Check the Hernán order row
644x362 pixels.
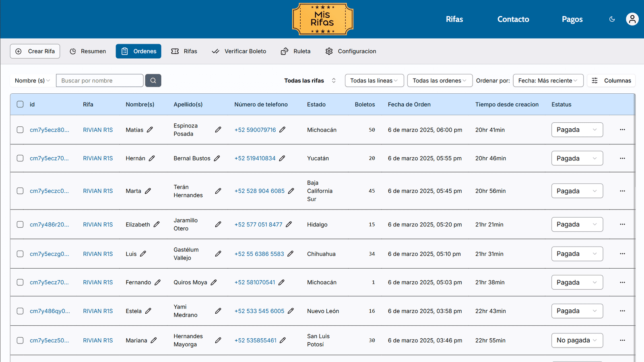click(20, 158)
